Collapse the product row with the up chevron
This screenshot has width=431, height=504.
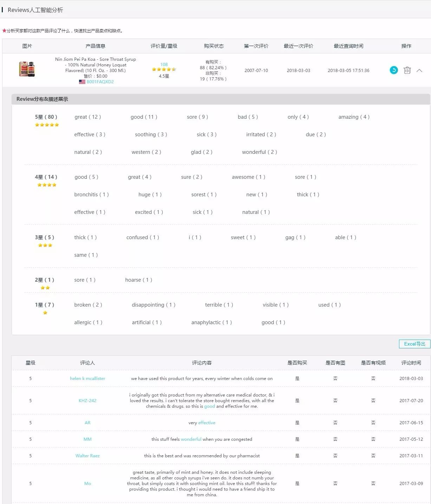(420, 70)
